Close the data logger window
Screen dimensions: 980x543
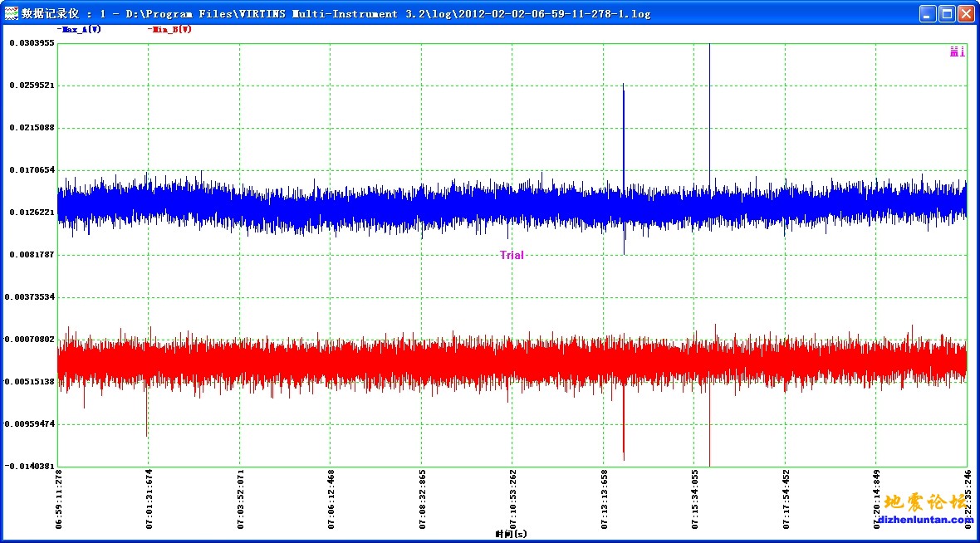(x=966, y=13)
